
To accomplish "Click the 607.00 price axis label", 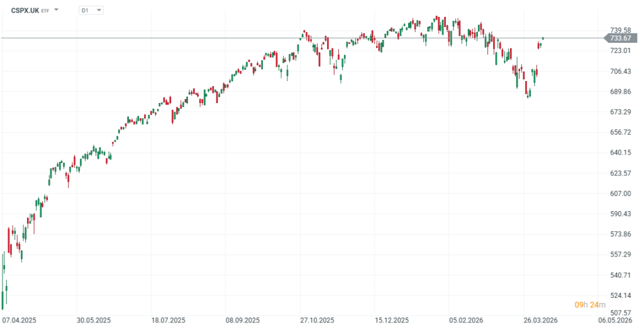I will 620,194.
